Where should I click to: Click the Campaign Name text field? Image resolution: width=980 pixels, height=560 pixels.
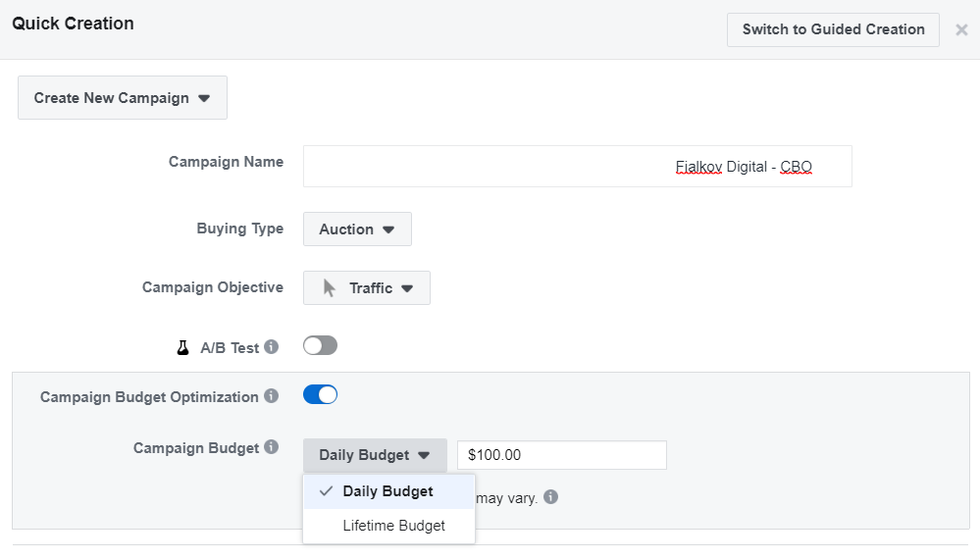[x=577, y=167]
